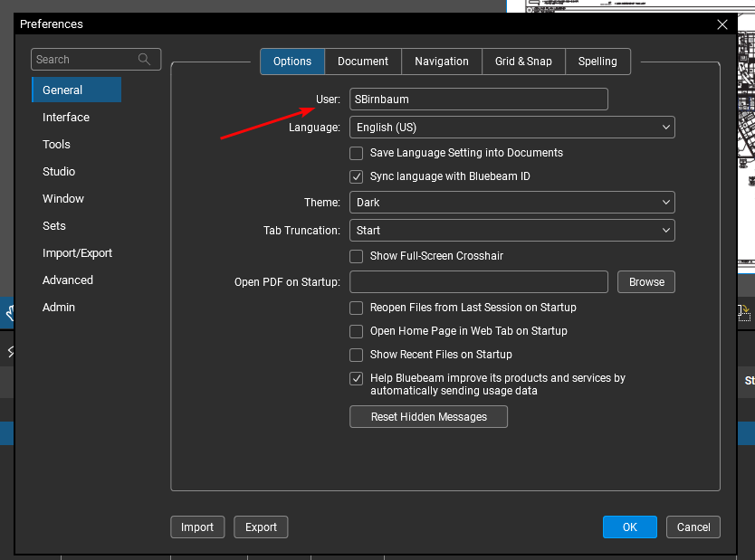Open the Advanced category

click(67, 280)
